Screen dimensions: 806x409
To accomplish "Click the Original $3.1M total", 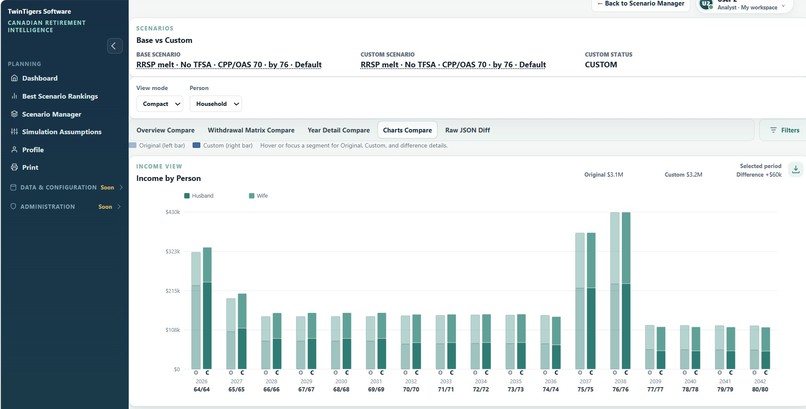I will pos(603,175).
